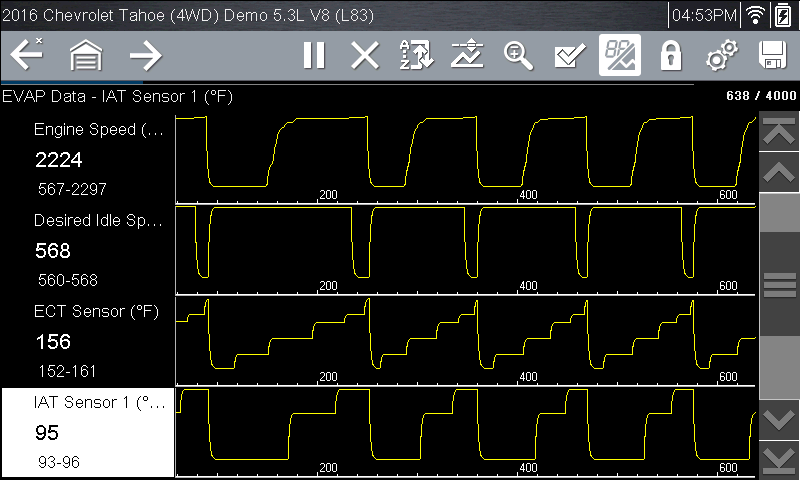Select the ECT Sensor parameter
Screen dimensions: 800x480
pos(87,341)
